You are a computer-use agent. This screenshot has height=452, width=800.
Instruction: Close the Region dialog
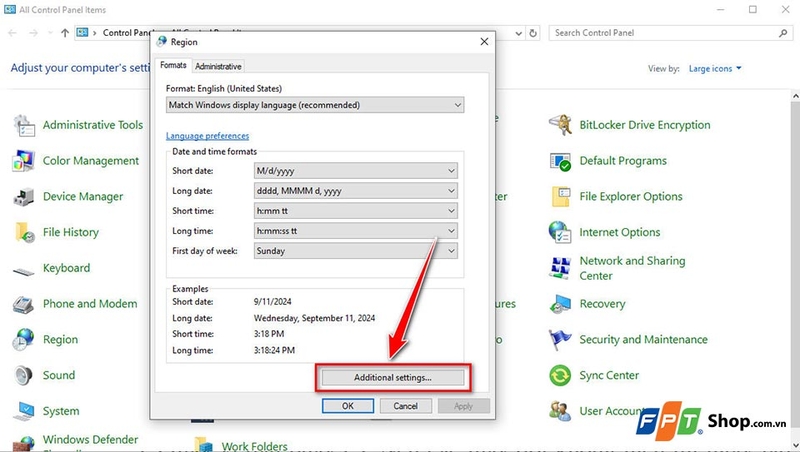(x=484, y=42)
